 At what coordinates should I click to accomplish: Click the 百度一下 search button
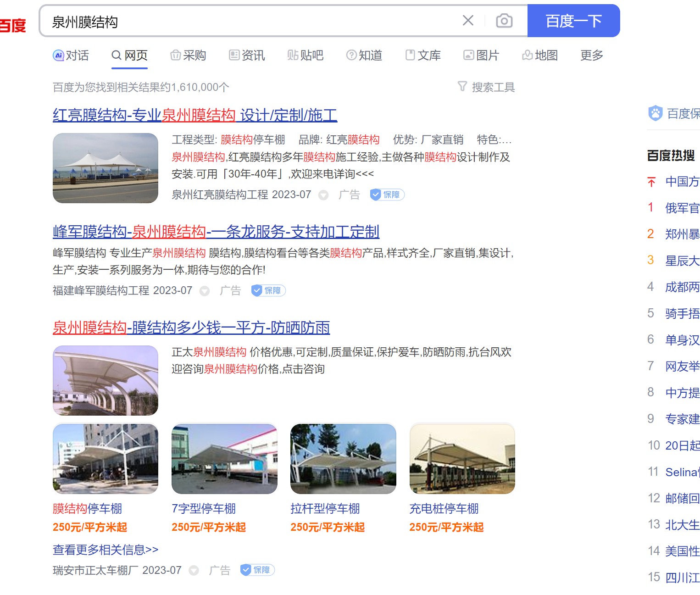[x=573, y=21]
